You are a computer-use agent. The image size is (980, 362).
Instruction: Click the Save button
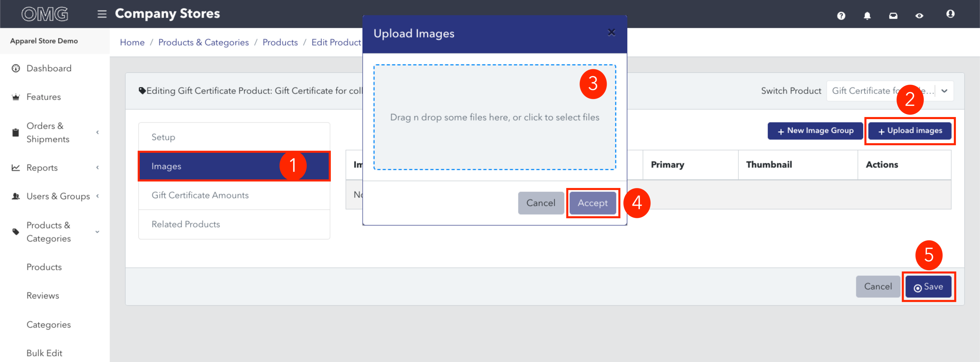[x=928, y=286]
